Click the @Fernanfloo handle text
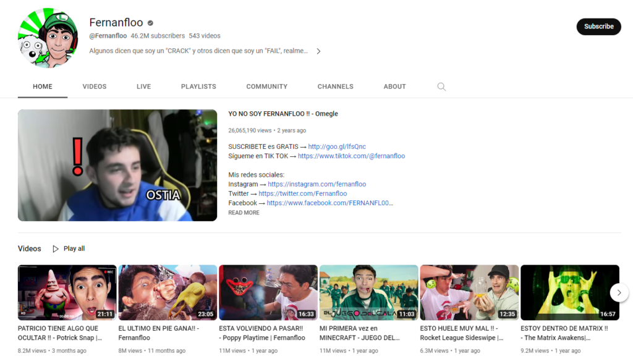The image size is (633, 364). 108,36
